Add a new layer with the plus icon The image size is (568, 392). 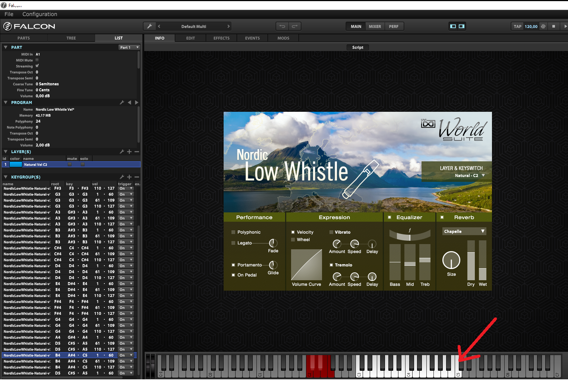pos(129,152)
